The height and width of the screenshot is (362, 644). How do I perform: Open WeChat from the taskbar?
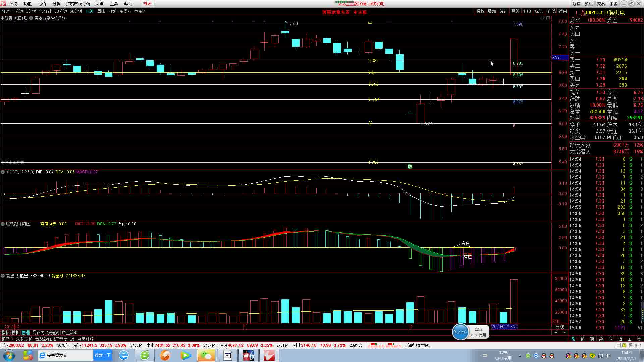tap(206, 355)
